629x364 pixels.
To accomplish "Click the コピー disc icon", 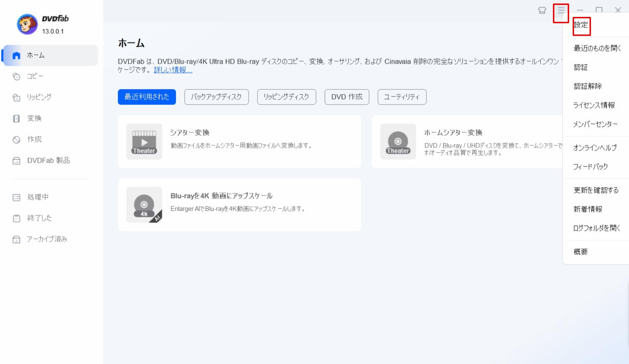I will click(16, 76).
